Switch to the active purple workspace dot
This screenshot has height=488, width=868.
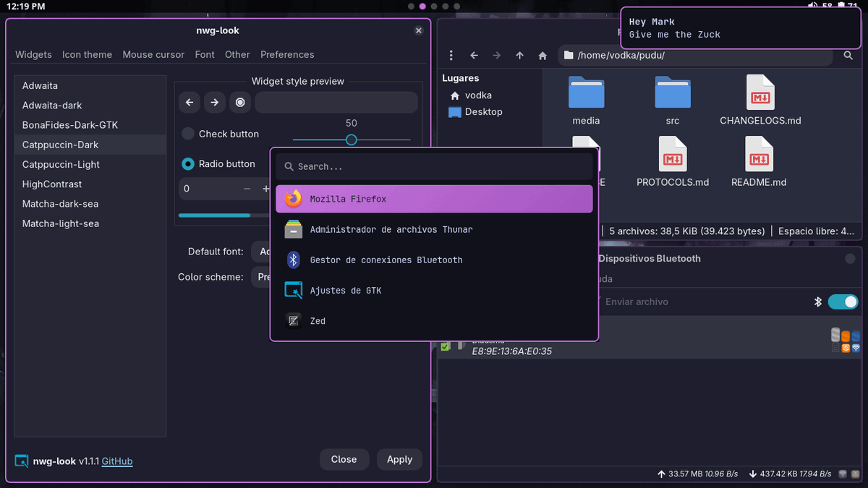(422, 7)
